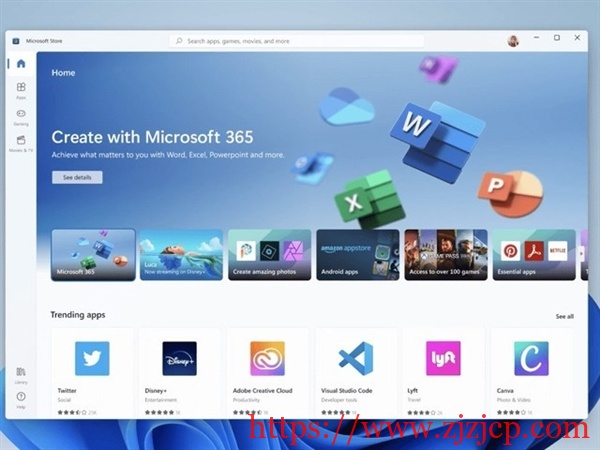
Task: Click the Twitter app name text
Action: coord(67,390)
